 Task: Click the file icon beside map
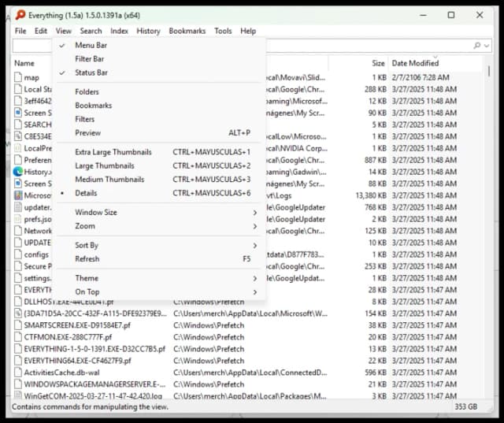(18, 77)
